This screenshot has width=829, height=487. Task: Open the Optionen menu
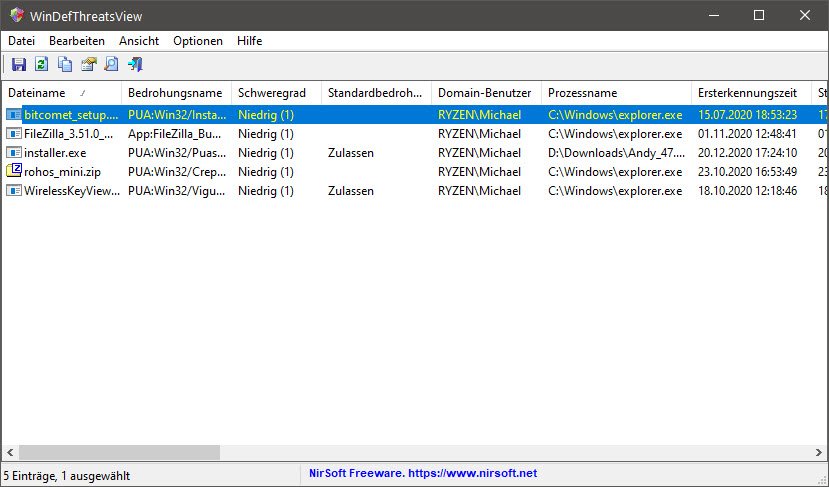pyautogui.click(x=198, y=41)
